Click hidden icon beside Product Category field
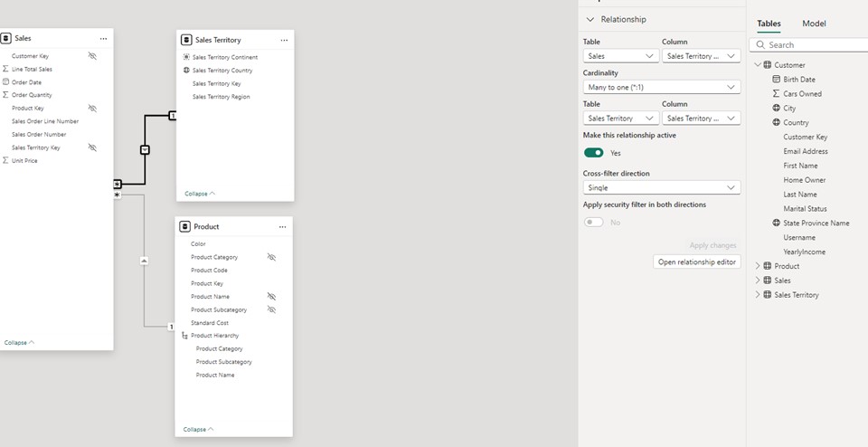 click(271, 257)
